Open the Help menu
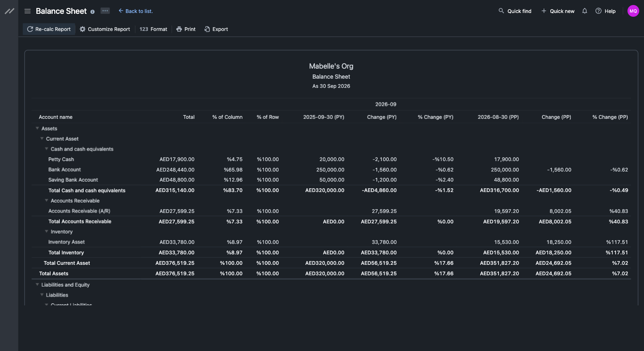Screen dimensions: 644x351 pos(606,11)
